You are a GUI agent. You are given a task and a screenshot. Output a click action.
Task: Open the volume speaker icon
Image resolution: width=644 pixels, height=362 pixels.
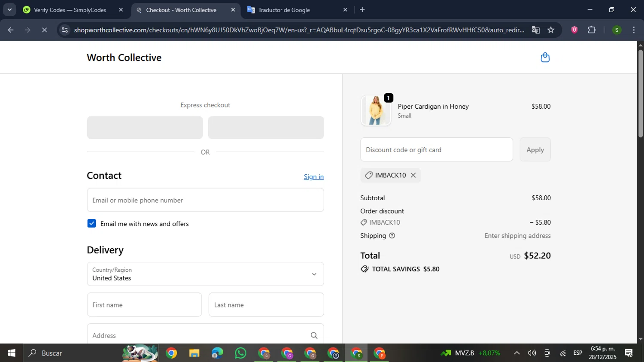[x=532, y=353]
